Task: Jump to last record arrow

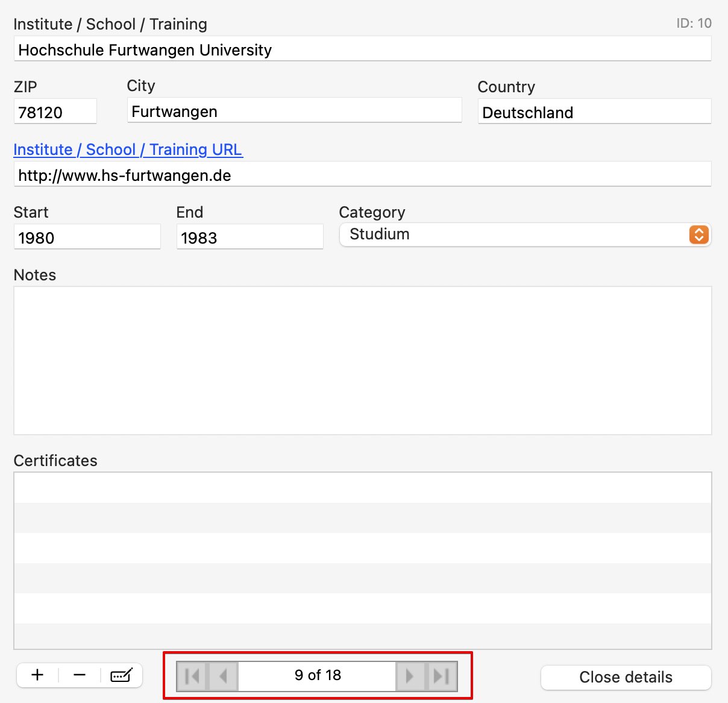Action: [442, 676]
